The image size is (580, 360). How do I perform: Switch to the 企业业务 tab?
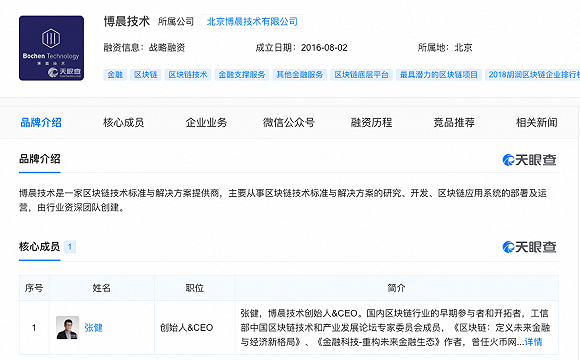pyautogui.click(x=206, y=122)
